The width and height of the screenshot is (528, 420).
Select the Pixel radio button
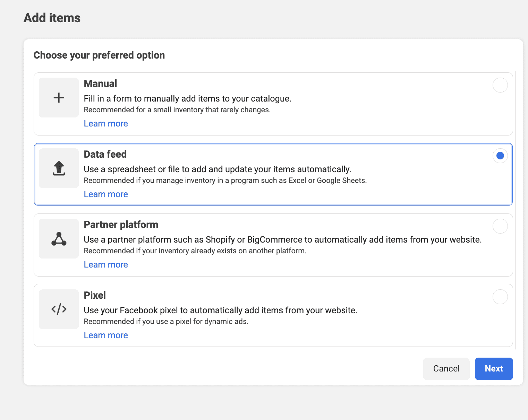[500, 297]
